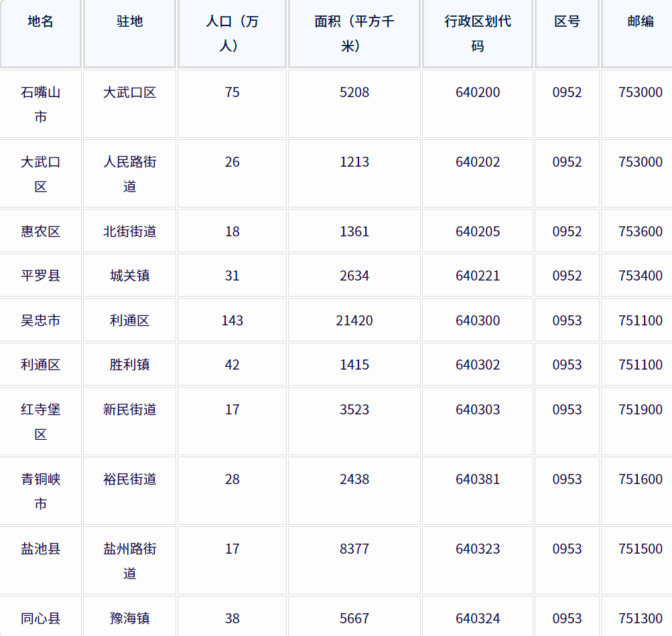This screenshot has height=636, width=672.
Task: Click population value 38
Action: 232,619
